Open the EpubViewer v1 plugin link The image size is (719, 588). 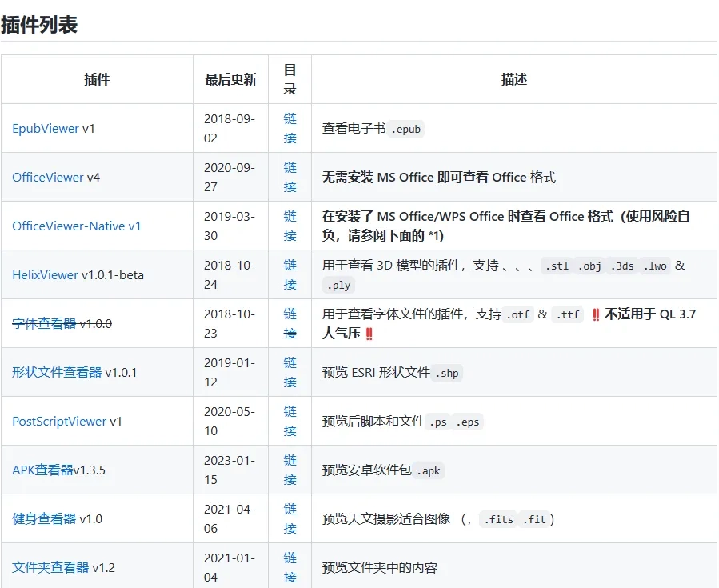click(x=45, y=127)
